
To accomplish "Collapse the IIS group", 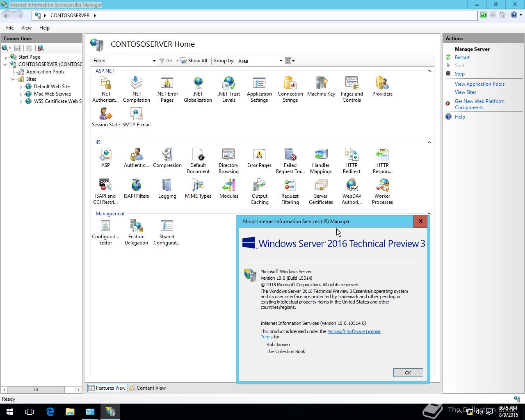I will (x=429, y=142).
